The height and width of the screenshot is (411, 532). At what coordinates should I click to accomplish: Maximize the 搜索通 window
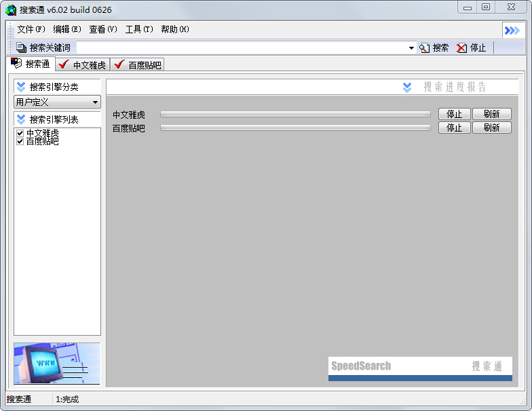pyautogui.click(x=486, y=7)
